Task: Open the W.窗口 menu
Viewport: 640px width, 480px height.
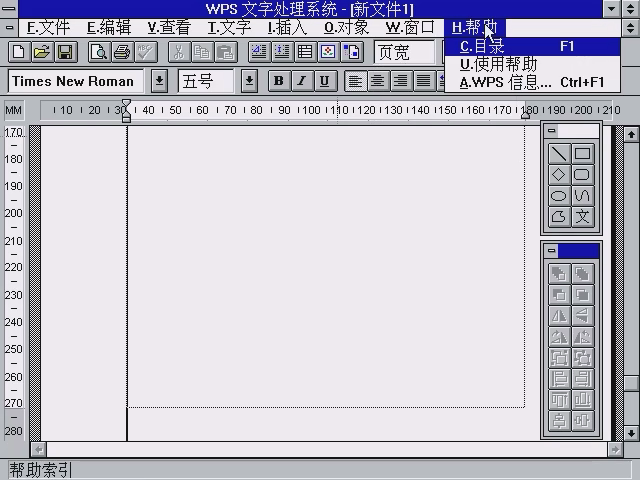Action: coord(409,28)
